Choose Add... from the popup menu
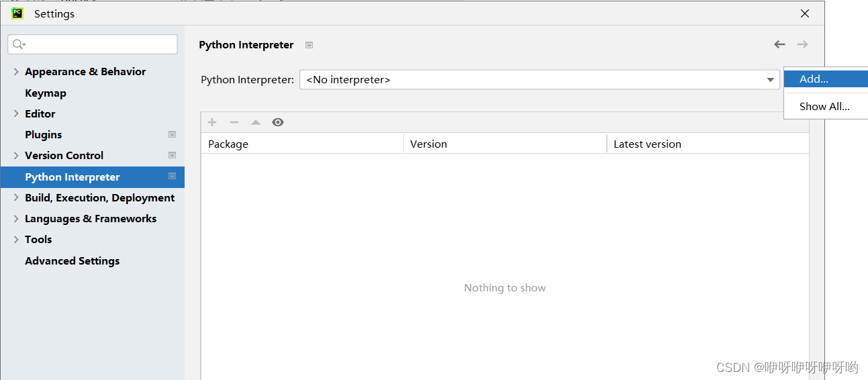 point(826,79)
